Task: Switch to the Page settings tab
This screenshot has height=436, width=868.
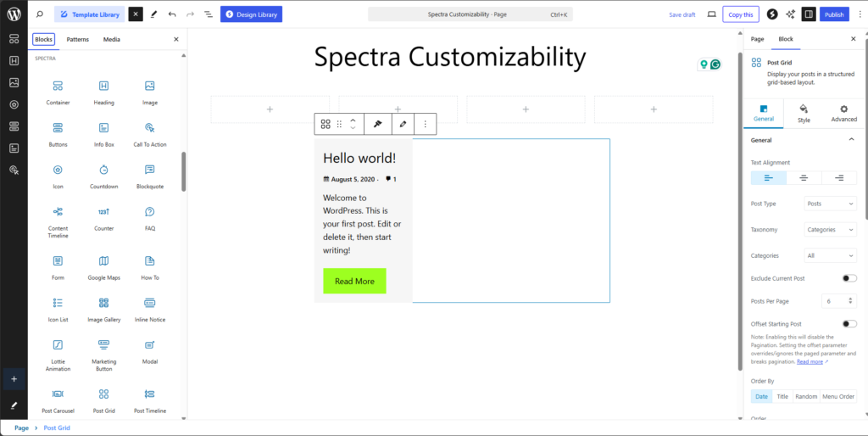Action: (757, 39)
